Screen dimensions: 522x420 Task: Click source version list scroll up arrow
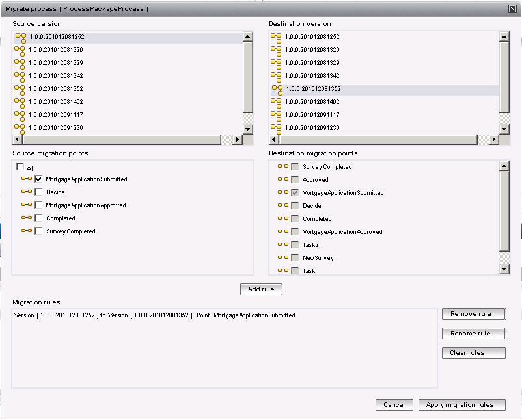pos(248,36)
